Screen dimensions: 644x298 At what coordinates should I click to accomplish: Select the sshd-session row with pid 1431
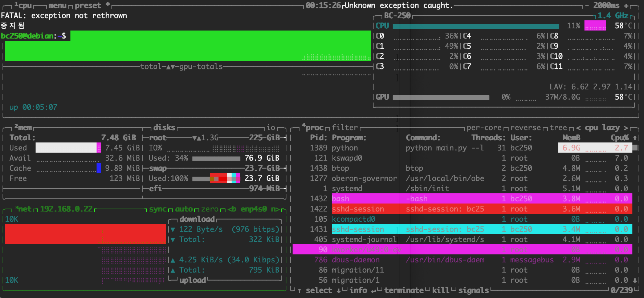point(462,229)
